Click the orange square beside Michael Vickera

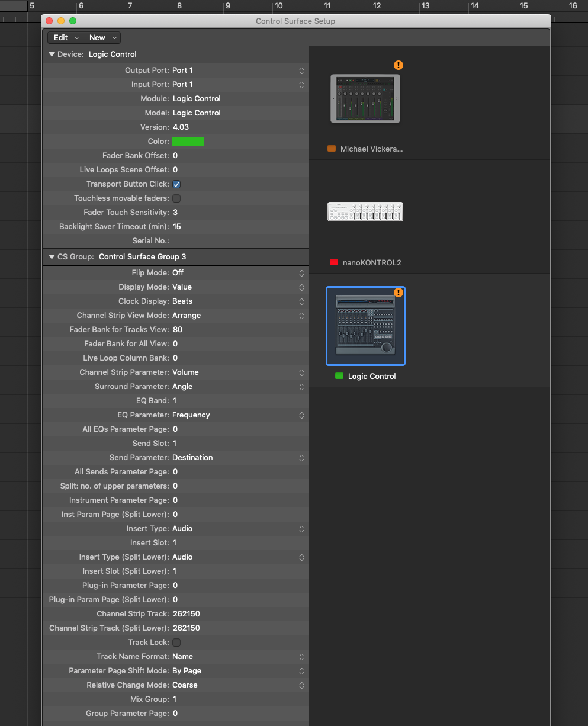332,149
